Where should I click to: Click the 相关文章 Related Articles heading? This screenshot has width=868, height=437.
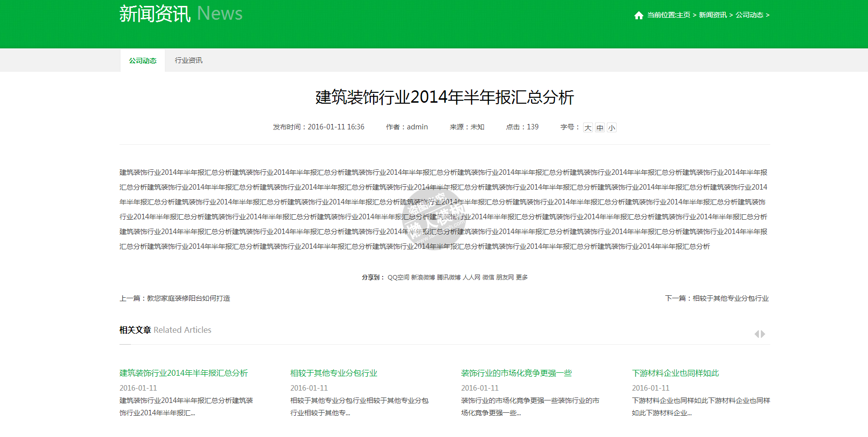[x=165, y=330]
